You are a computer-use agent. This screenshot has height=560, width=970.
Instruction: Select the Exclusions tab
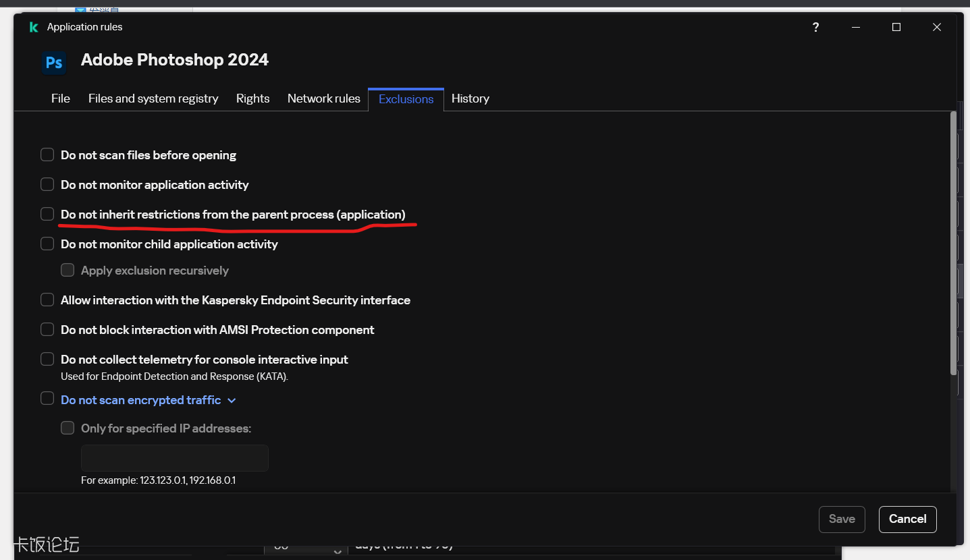click(x=406, y=99)
